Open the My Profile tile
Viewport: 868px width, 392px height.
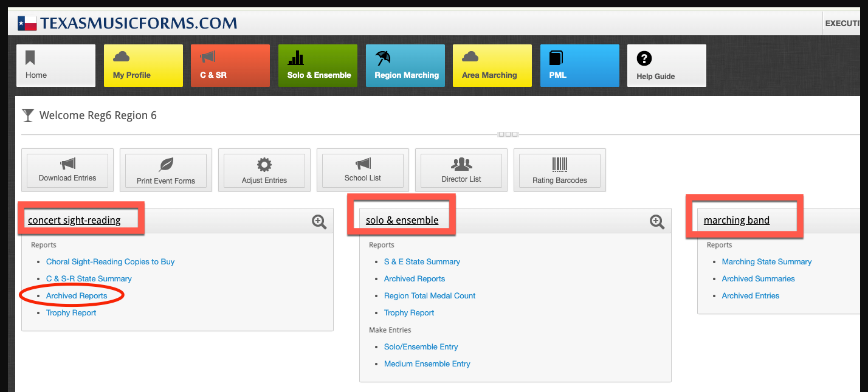coord(143,66)
